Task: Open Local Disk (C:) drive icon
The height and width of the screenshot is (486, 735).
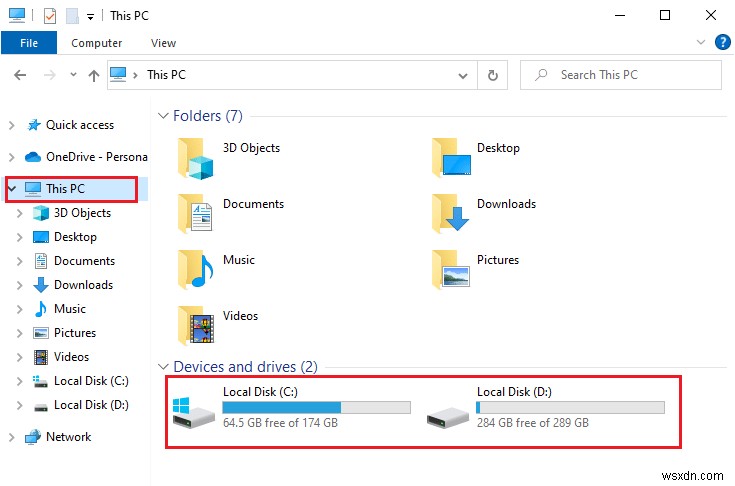Action: click(193, 409)
